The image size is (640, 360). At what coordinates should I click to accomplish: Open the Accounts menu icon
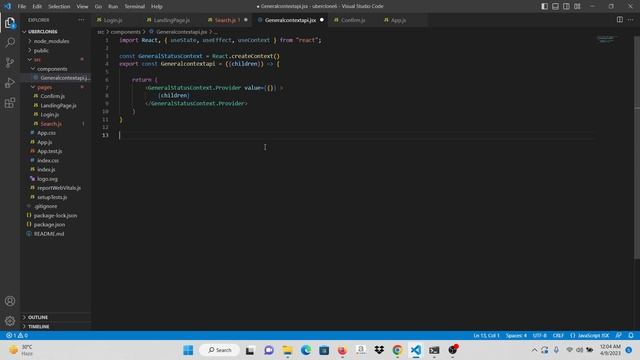click(10, 301)
